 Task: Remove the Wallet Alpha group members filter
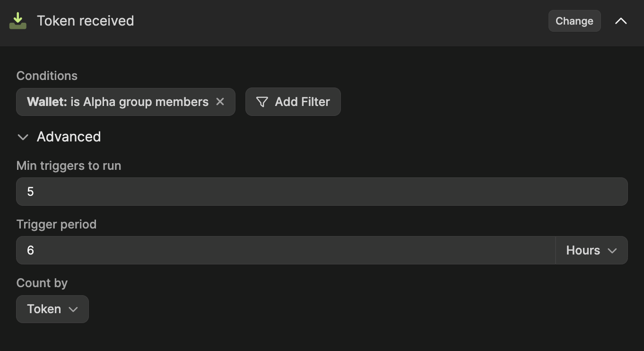220,102
